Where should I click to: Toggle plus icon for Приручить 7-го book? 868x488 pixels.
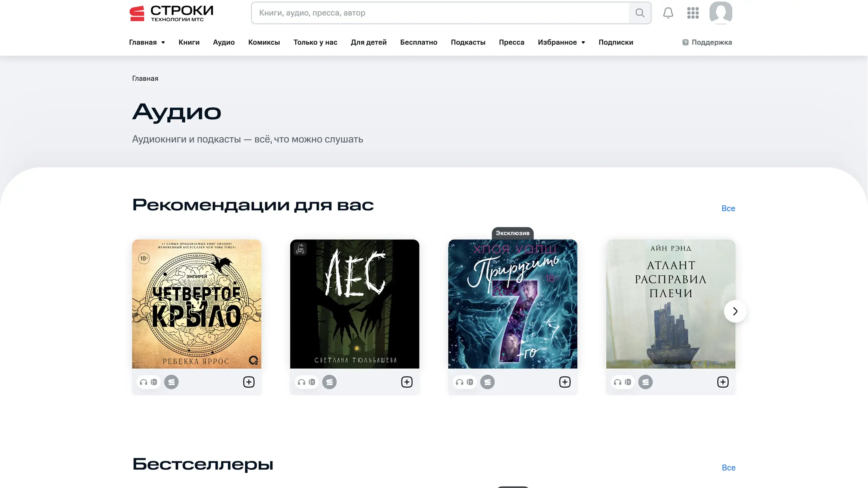click(565, 382)
